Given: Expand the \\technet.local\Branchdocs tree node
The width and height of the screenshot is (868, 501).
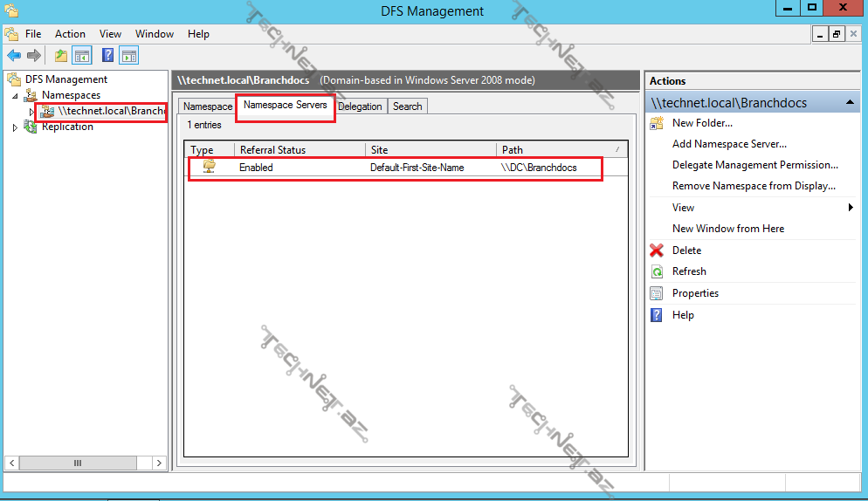Looking at the screenshot, I should click(32, 112).
